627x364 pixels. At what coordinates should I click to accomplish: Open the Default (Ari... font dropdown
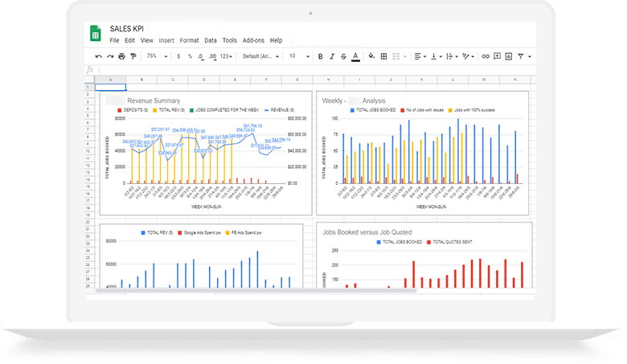pos(260,56)
